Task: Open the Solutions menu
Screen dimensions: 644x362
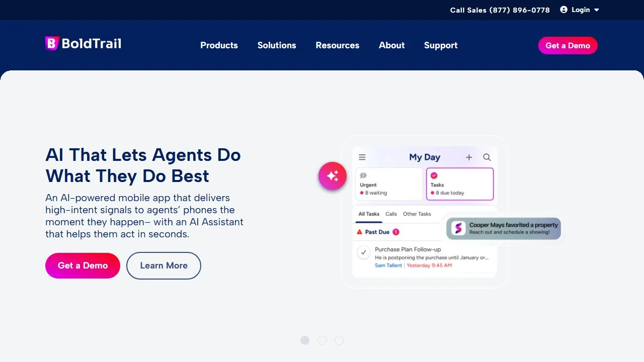Action: 277,45
